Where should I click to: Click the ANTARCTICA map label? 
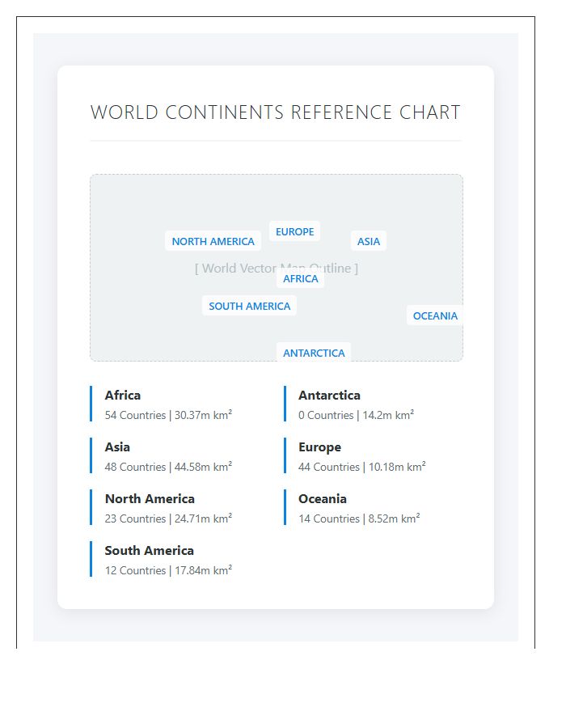pyautogui.click(x=314, y=353)
